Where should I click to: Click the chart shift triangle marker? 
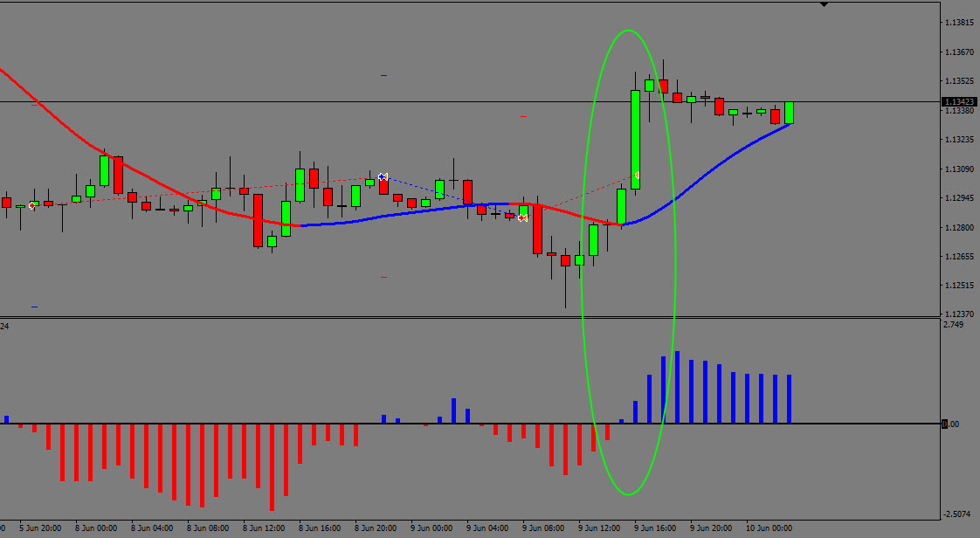824,4
